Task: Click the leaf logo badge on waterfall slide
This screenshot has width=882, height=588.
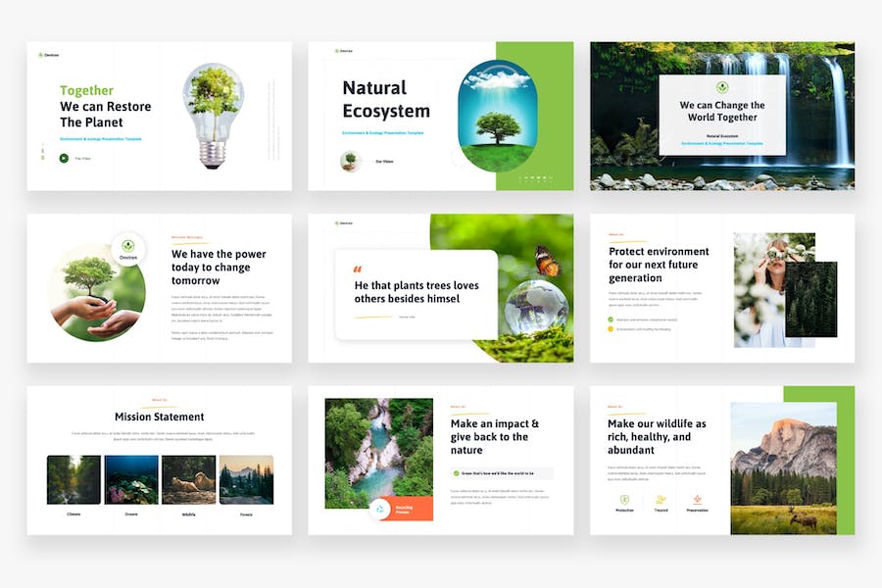Action: pyautogui.click(x=722, y=86)
